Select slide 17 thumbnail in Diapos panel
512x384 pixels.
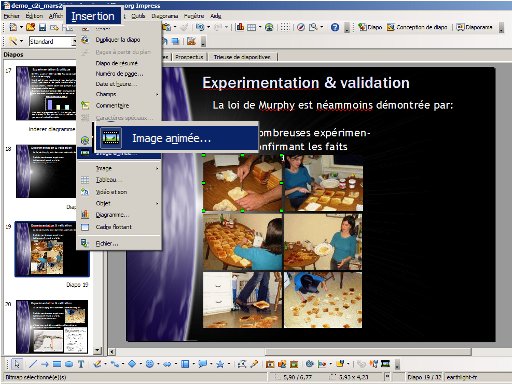(x=46, y=93)
